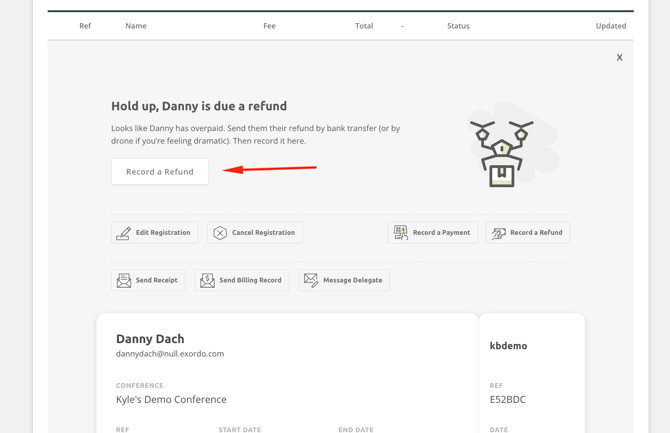670x433 pixels.
Task: Click the Message Delegate envelope icon
Action: point(311,280)
